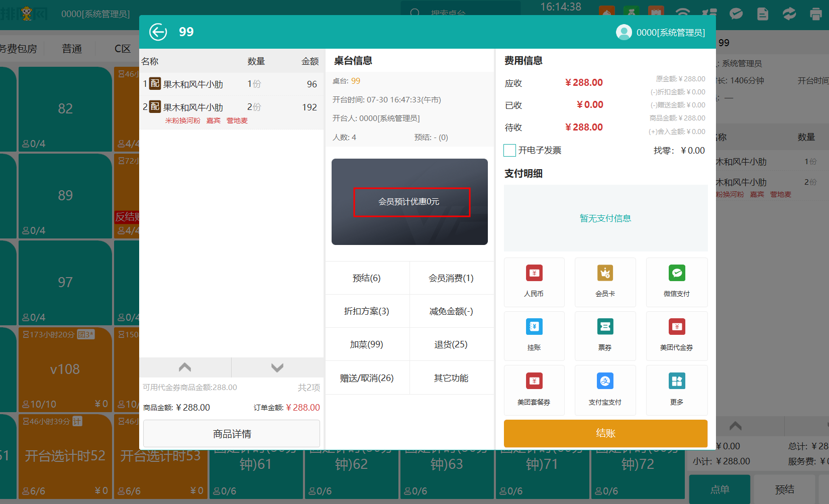This screenshot has width=829, height=504.
Task: Click the add dish (加菜) button
Action: 367,344
